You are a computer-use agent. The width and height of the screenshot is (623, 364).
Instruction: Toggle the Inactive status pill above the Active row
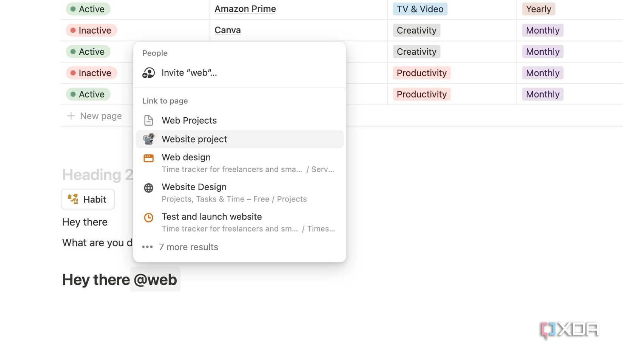(91, 73)
